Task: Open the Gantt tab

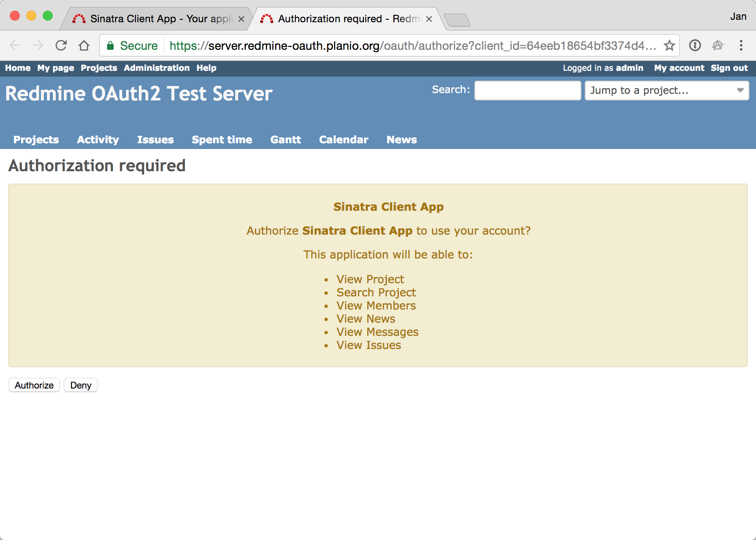Action: pos(286,140)
